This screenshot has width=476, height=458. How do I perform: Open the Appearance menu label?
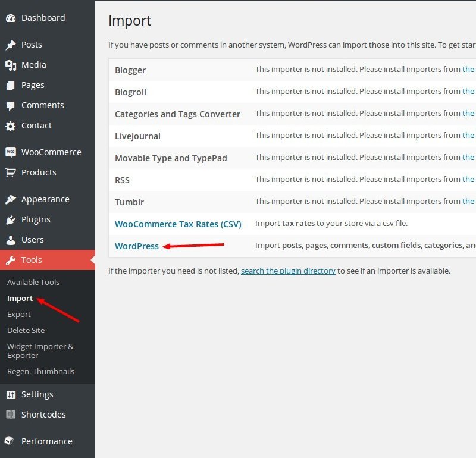(x=45, y=200)
